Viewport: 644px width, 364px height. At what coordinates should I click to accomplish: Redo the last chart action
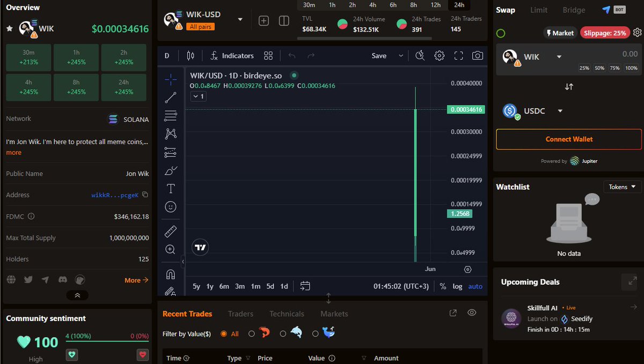(x=311, y=56)
